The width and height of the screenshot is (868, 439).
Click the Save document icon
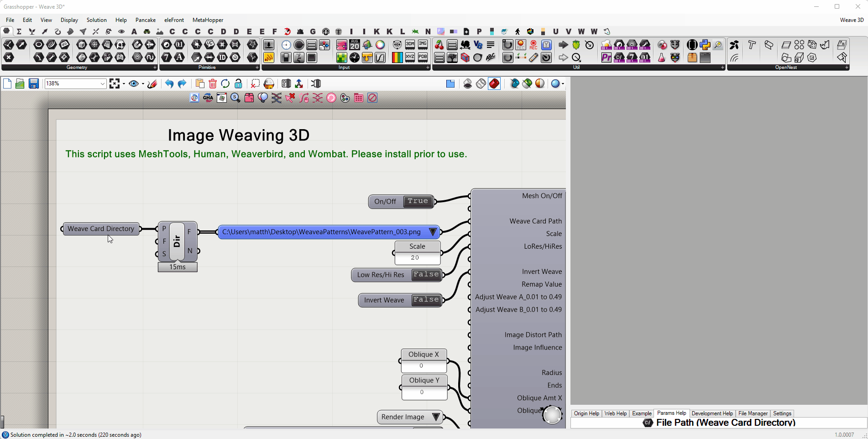tap(34, 84)
